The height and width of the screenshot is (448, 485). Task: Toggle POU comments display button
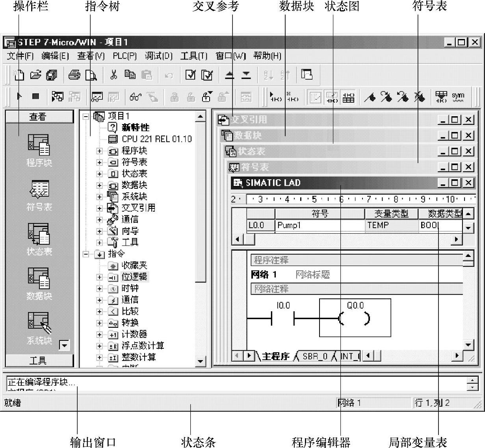[315, 97]
